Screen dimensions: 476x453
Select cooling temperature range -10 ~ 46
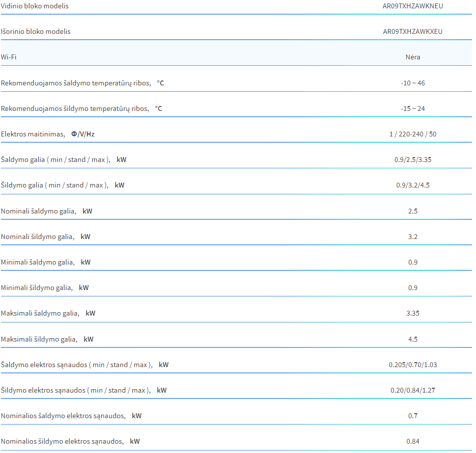[413, 83]
